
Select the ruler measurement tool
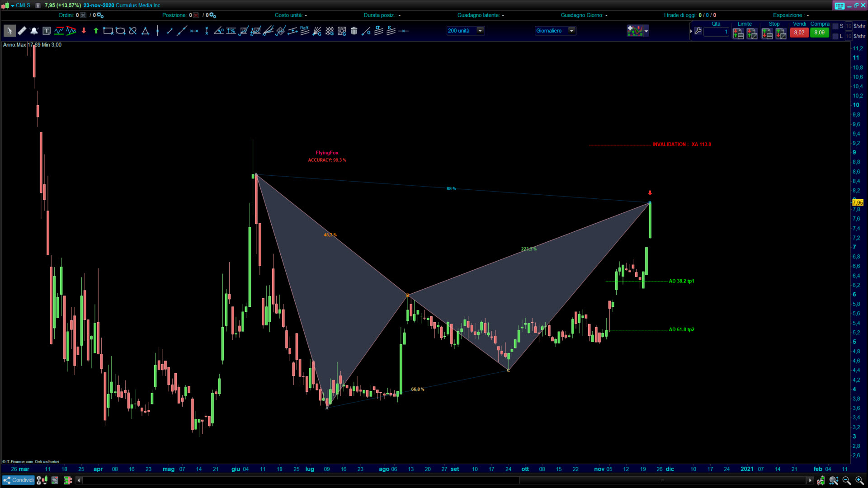coord(22,31)
